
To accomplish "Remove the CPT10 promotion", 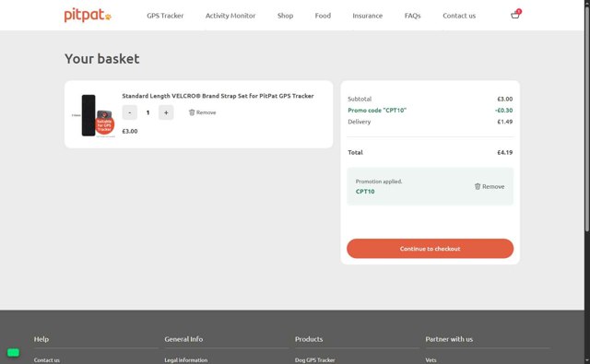I will (x=490, y=186).
